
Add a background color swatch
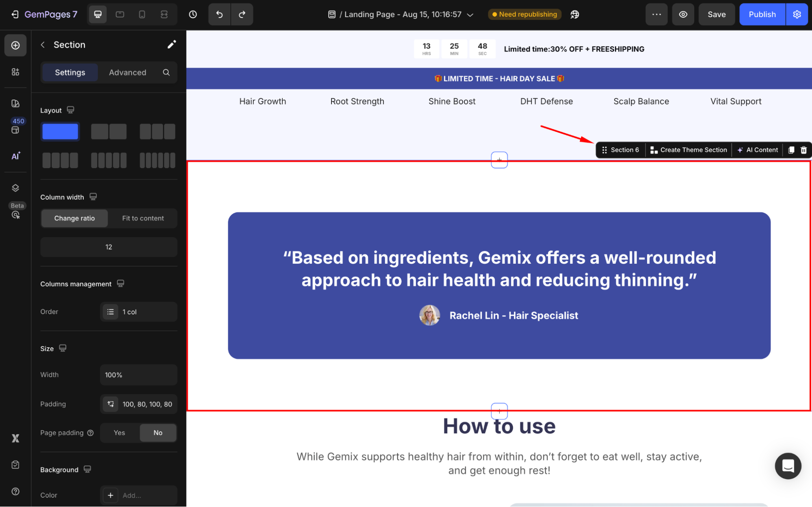(x=110, y=495)
